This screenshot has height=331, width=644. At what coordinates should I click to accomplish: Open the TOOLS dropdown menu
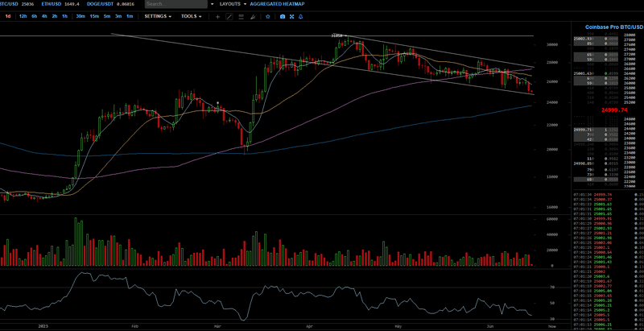(x=192, y=16)
